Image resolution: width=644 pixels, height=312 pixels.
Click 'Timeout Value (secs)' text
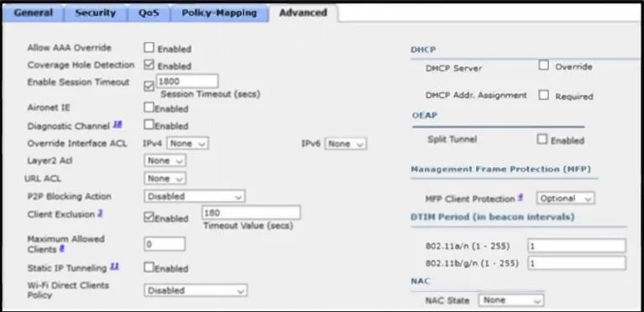pyautogui.click(x=248, y=226)
